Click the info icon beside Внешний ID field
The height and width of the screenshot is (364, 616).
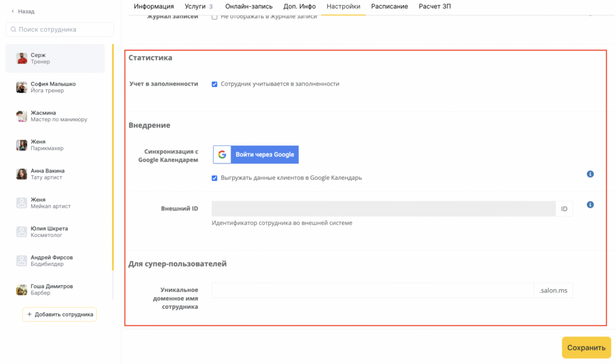(x=590, y=204)
